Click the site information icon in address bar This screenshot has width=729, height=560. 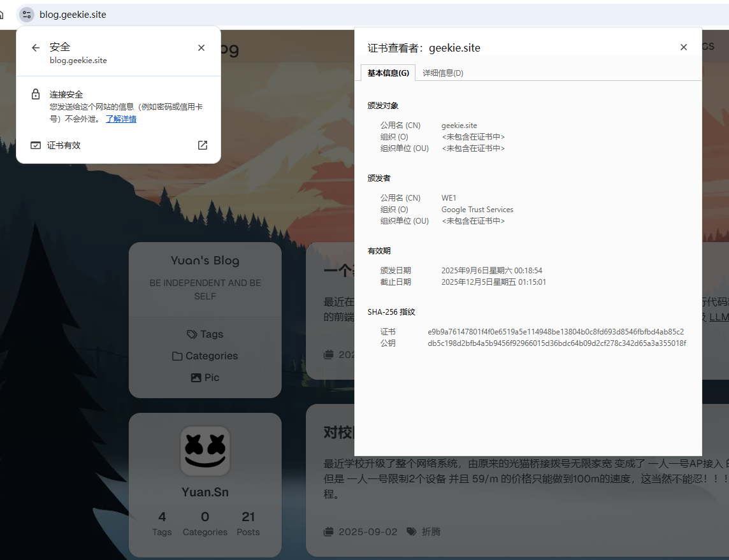(26, 14)
